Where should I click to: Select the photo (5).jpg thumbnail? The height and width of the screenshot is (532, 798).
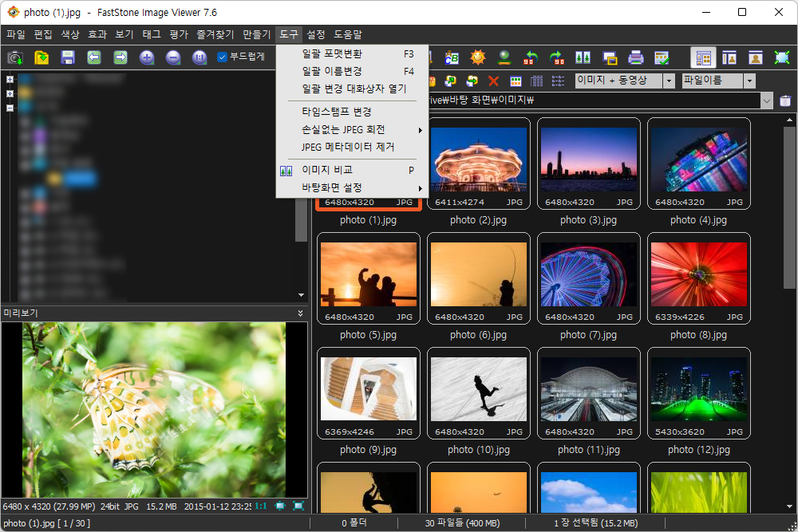[369, 278]
